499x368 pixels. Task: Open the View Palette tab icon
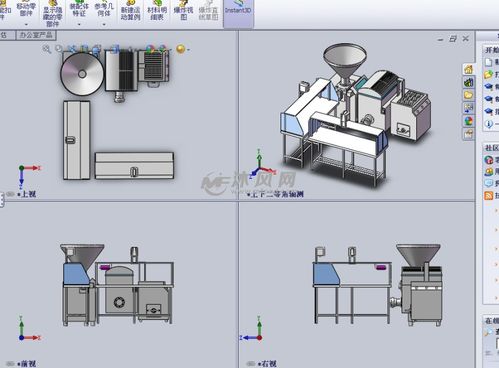click(468, 108)
